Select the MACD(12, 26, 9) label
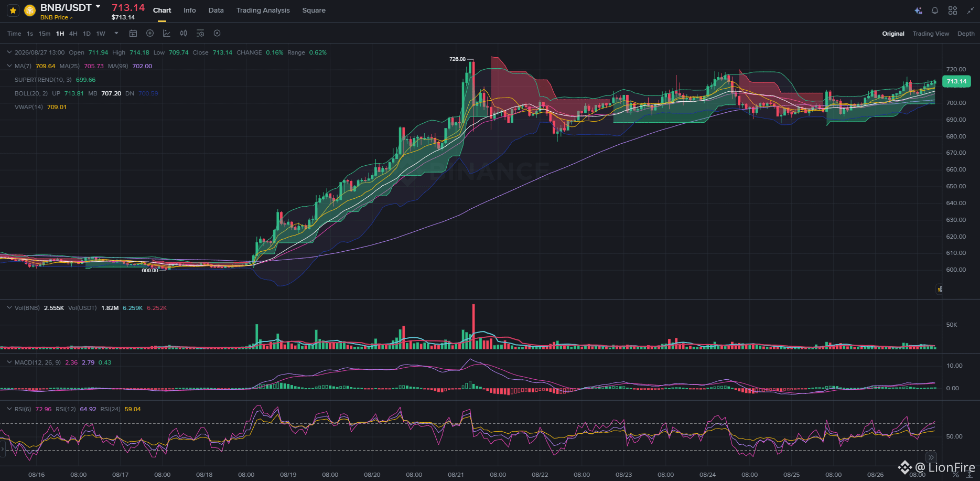The height and width of the screenshot is (481, 980). click(x=38, y=362)
